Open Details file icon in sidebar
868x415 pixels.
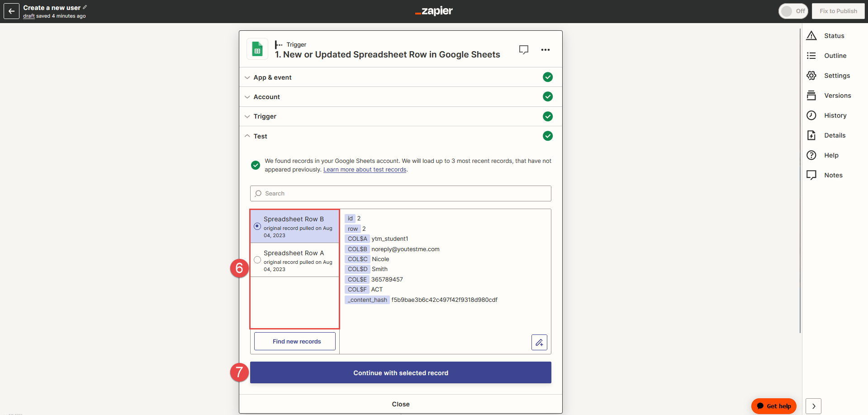tap(811, 135)
